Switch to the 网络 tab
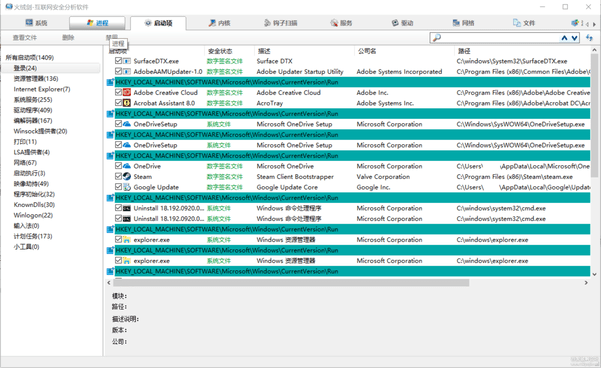This screenshot has width=601, height=368. (463, 23)
